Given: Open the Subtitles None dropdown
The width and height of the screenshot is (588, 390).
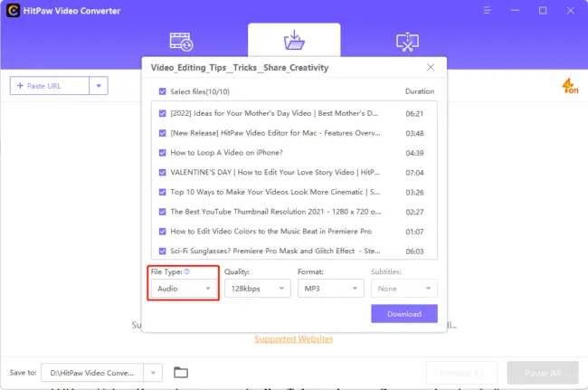Looking at the screenshot, I should (404, 289).
